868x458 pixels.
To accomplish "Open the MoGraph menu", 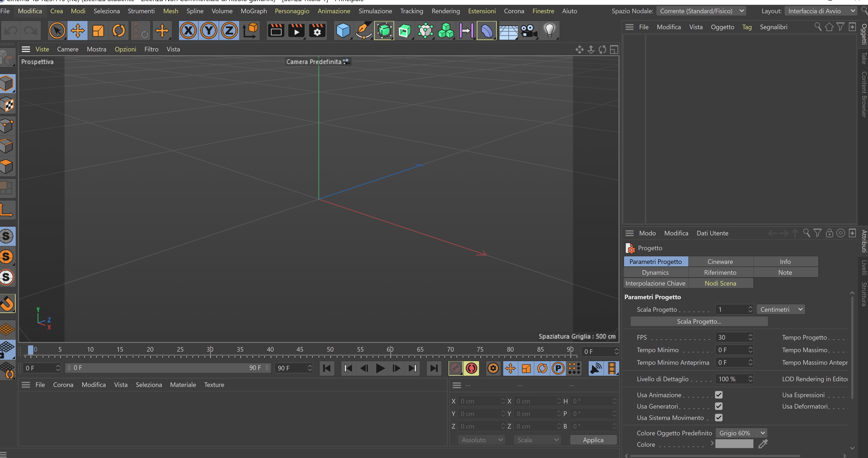I will tap(253, 11).
